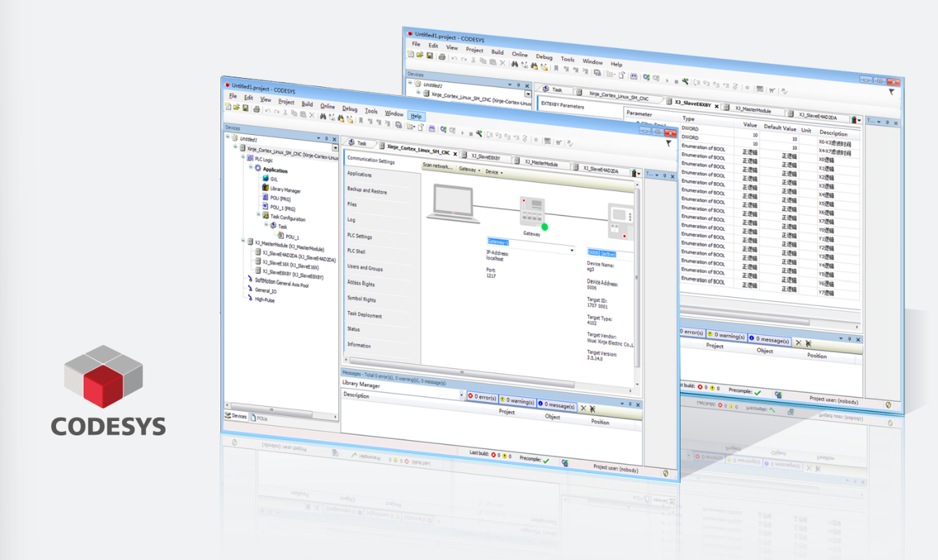Click Cut scissors icon in front window toolbar
The height and width of the screenshot is (560, 938).
point(285,113)
